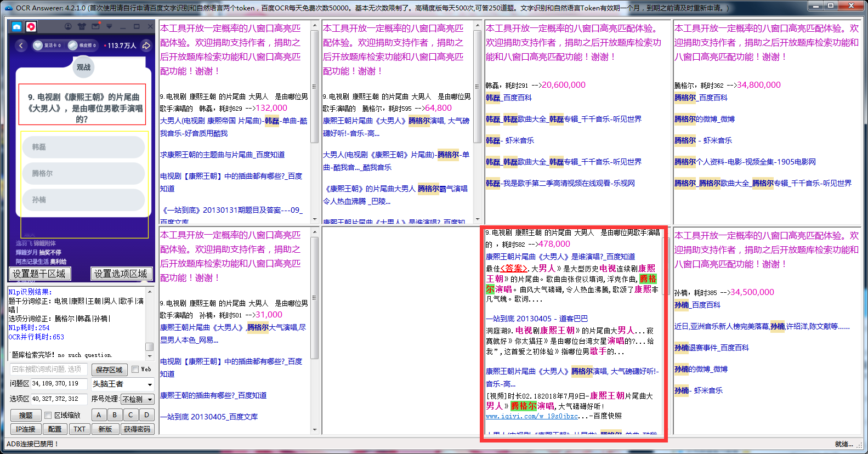Toggle the 区域缩放 checkbox
This screenshot has height=454, width=868.
[x=48, y=415]
